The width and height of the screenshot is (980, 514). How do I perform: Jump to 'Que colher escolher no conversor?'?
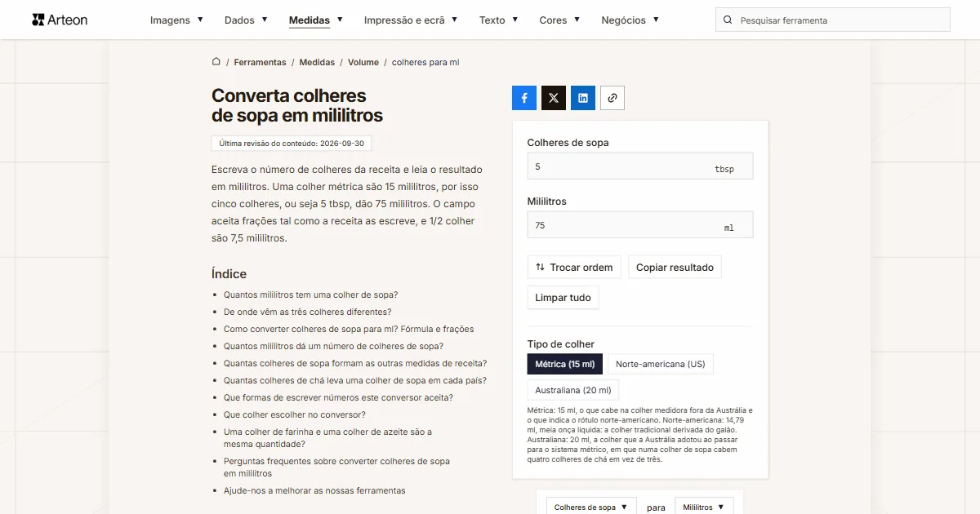[295, 414]
